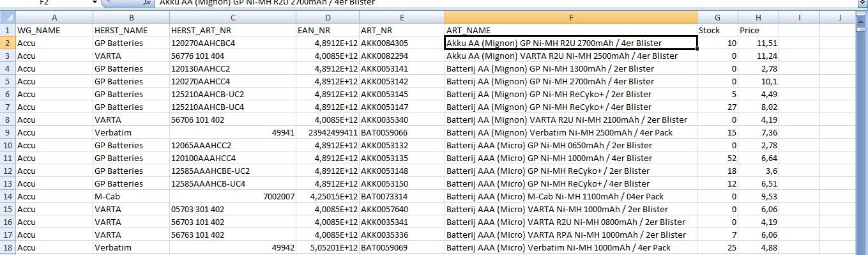Click the EAN_NR header cell

pos(328,31)
